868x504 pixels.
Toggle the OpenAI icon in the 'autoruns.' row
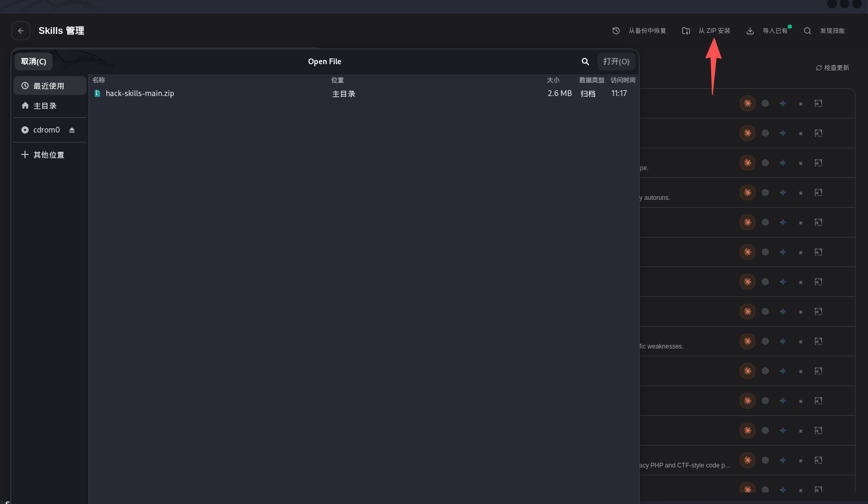click(765, 193)
